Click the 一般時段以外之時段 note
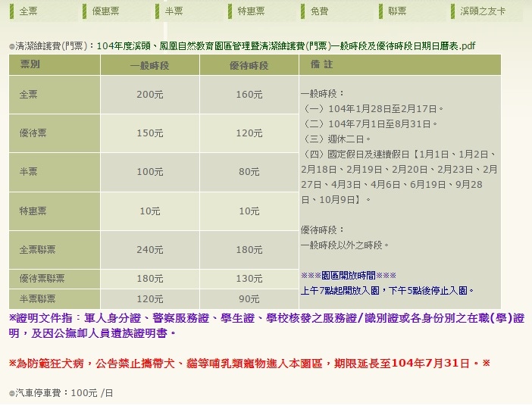 pyautogui.click(x=344, y=245)
